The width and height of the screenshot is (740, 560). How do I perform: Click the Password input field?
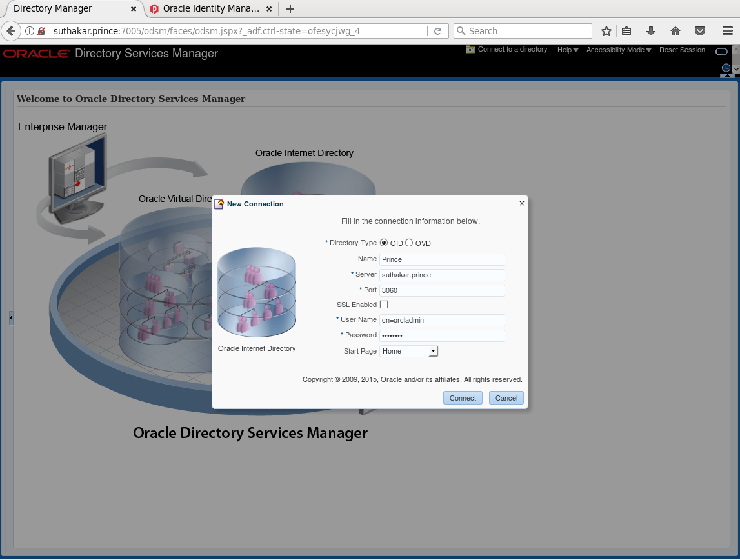pyautogui.click(x=441, y=335)
